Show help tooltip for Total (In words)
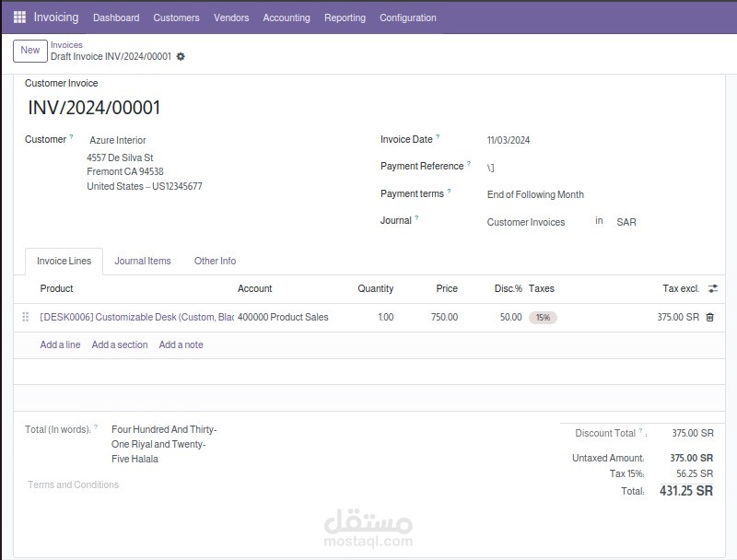Viewport: 737px width, 560px height. [96, 426]
